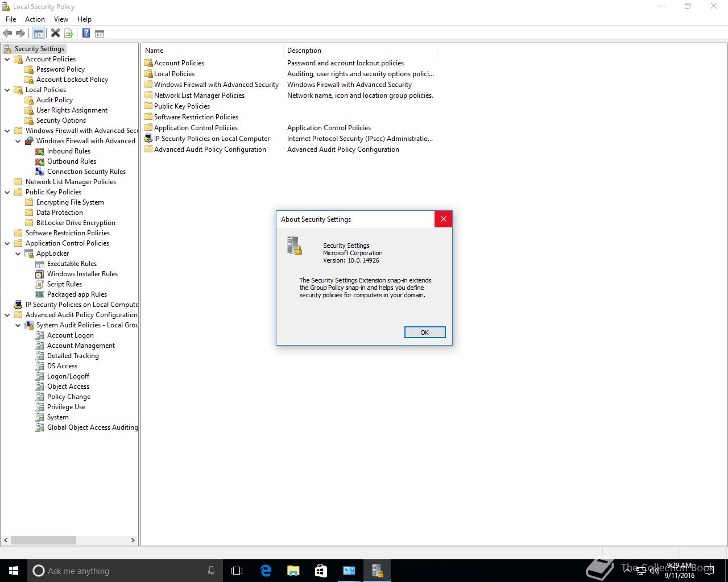Collapse the nested Windows Firewall with Advanced child node
Image resolution: width=728 pixels, height=582 pixels.
click(x=18, y=141)
